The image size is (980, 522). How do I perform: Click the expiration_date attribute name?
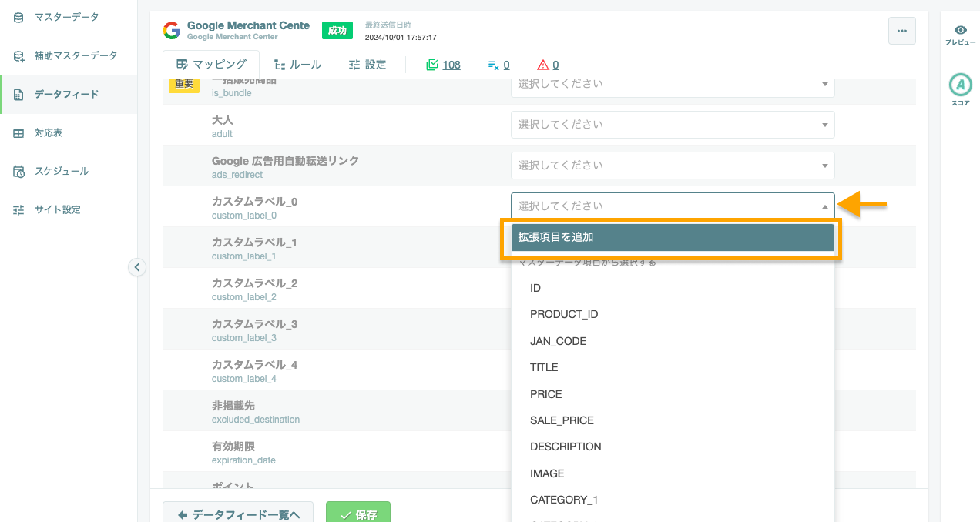pos(243,460)
